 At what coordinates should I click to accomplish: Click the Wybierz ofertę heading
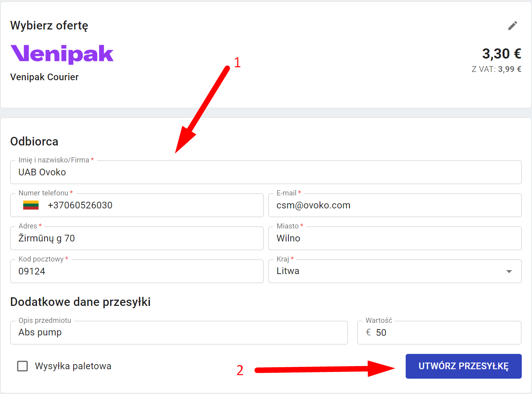pyautogui.click(x=49, y=26)
